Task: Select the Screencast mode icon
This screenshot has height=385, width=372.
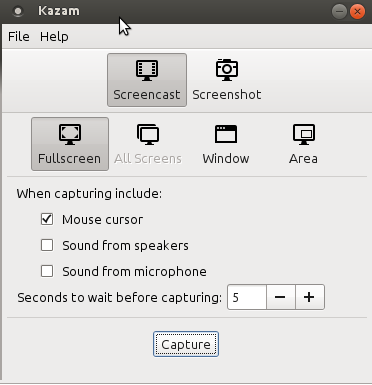Action: [x=147, y=80]
